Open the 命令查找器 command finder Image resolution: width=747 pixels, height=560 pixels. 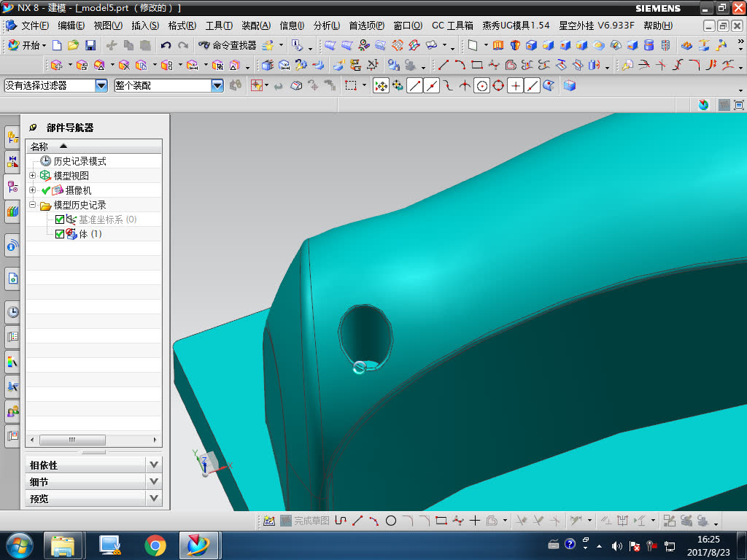(227, 45)
